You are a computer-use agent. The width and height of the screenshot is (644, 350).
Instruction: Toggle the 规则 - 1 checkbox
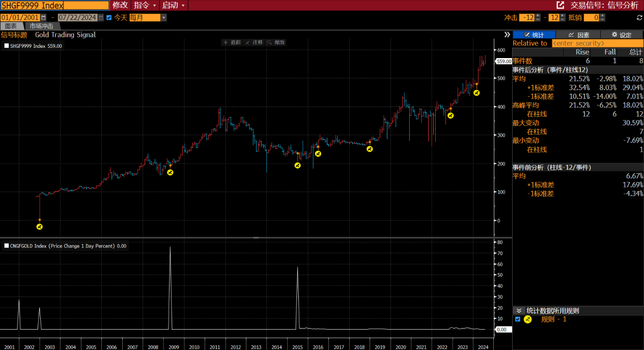[x=518, y=319]
